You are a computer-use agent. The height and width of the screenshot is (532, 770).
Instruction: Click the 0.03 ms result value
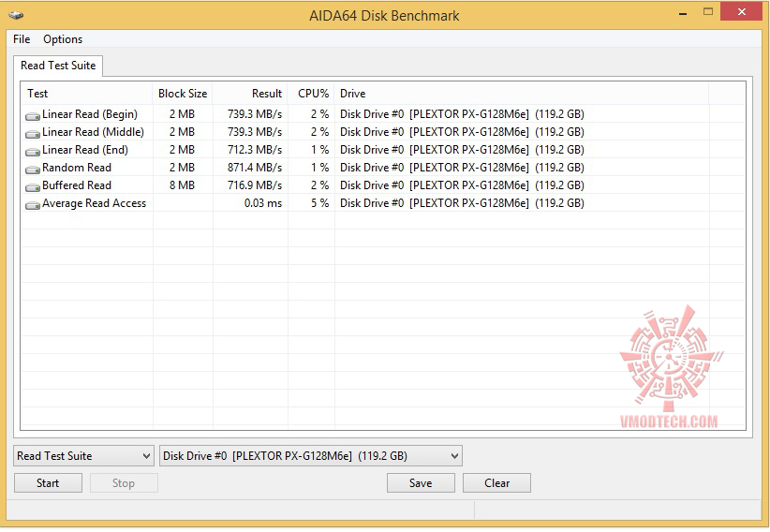tap(263, 203)
